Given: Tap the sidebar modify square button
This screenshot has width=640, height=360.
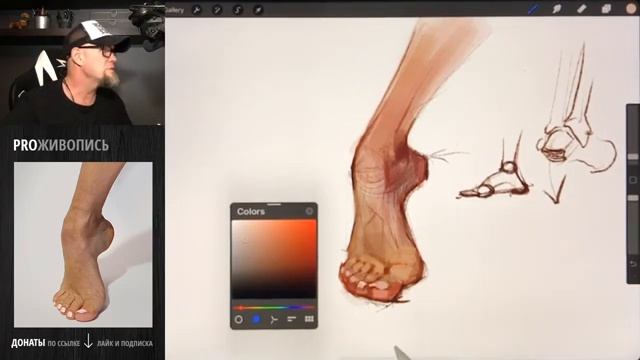Looking at the screenshot, I should pos(633,180).
